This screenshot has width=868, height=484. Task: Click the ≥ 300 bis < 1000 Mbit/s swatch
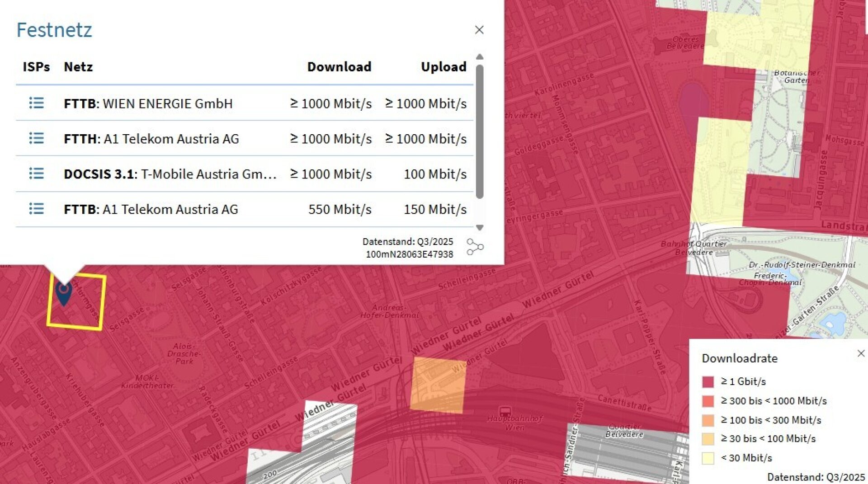point(708,401)
